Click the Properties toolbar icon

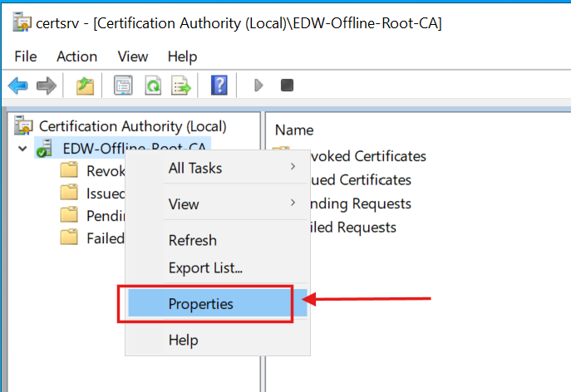coord(123,86)
